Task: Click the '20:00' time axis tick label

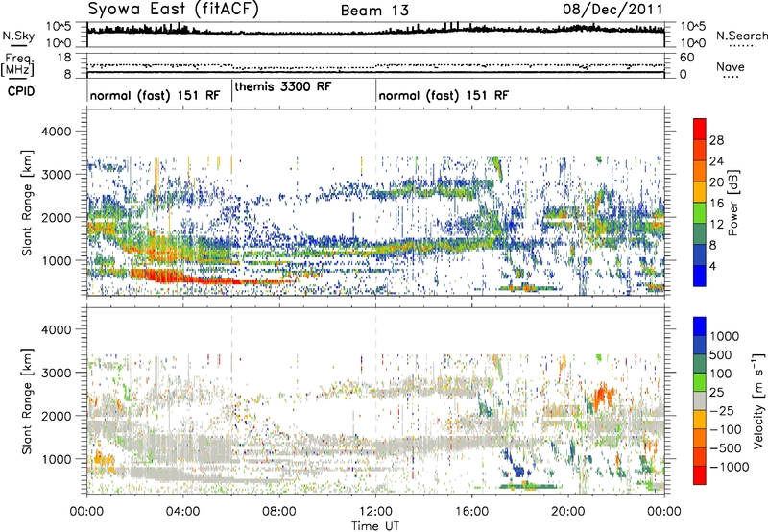Action: tap(568, 512)
